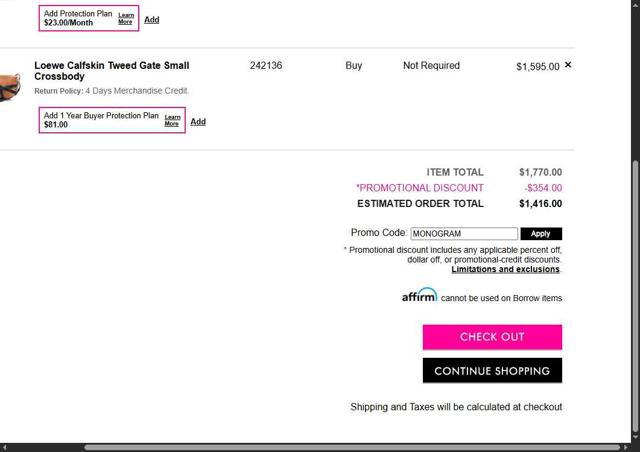Open Limitations and exclusions link
The height and width of the screenshot is (452, 640).
point(505,269)
